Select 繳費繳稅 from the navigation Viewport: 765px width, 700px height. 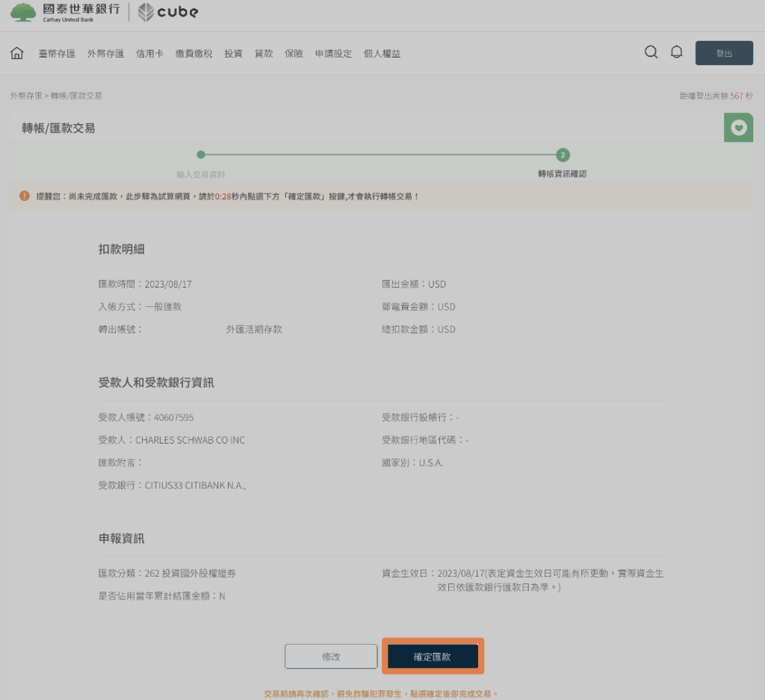[x=193, y=53]
